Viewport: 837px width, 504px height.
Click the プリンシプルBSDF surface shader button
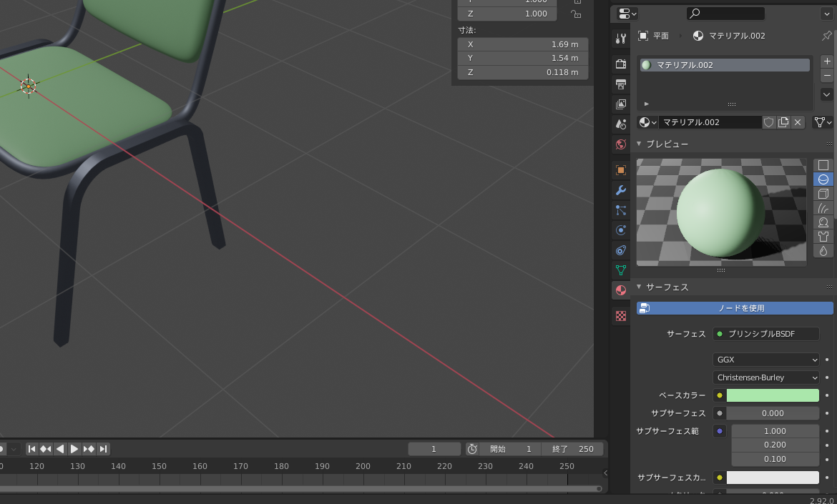coord(765,334)
